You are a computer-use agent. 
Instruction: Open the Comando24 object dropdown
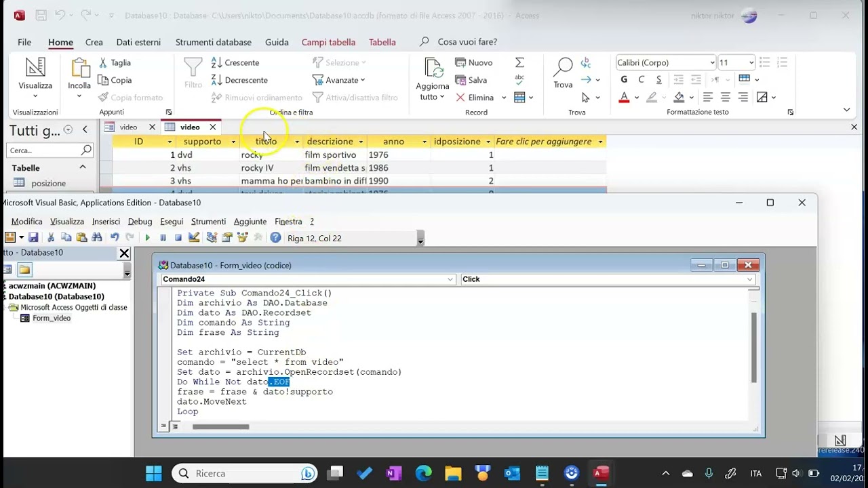450,279
